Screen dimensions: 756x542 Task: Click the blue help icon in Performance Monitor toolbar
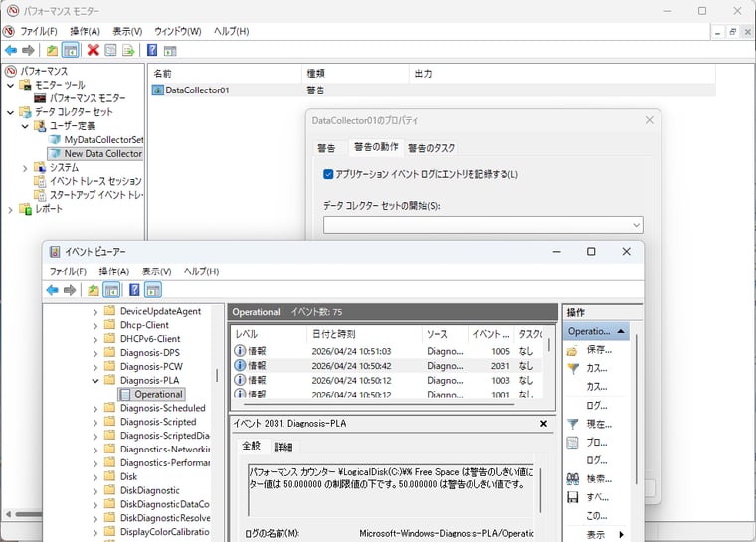tap(152, 50)
